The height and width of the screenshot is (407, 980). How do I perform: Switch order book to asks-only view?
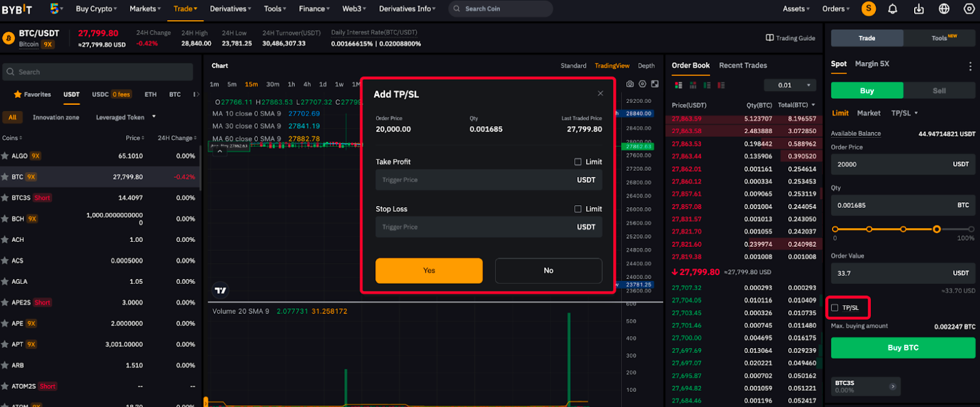[x=720, y=84]
